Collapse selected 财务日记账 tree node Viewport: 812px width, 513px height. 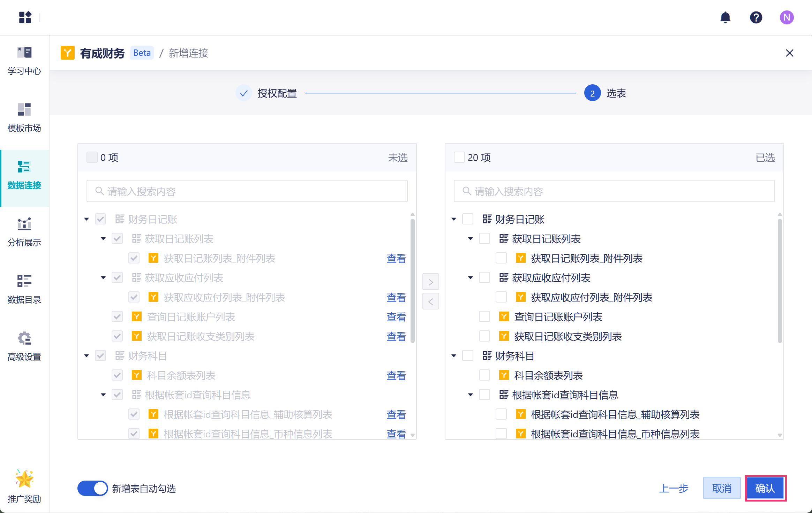pos(454,219)
